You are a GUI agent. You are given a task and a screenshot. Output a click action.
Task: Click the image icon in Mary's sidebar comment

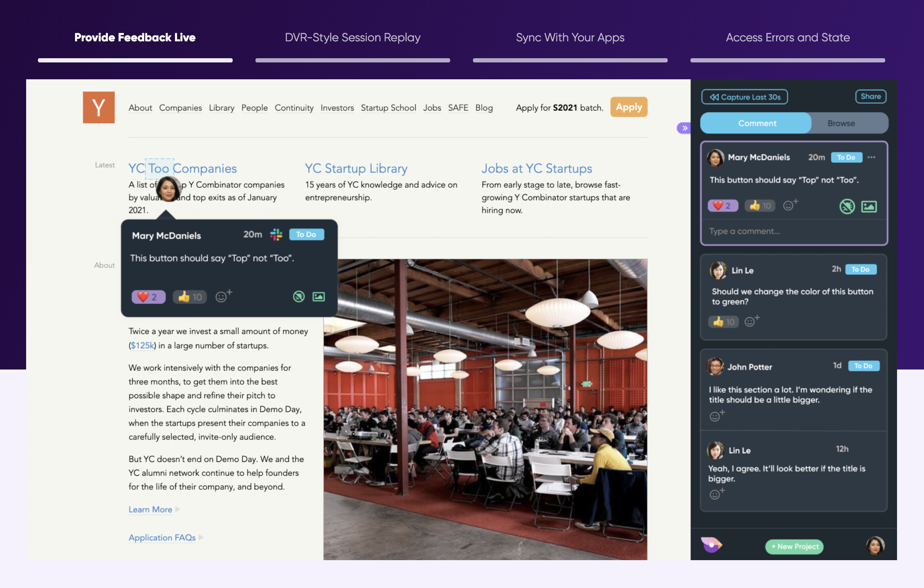coord(869,207)
